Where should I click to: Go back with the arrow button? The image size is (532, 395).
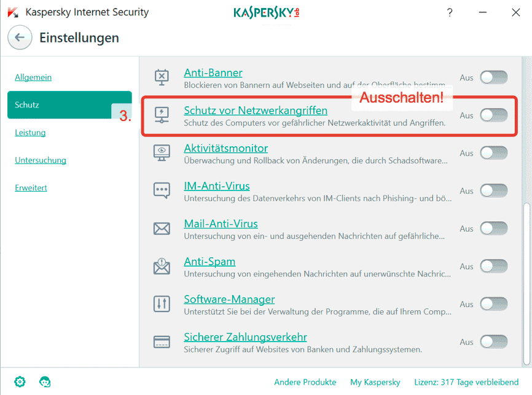pyautogui.click(x=20, y=37)
